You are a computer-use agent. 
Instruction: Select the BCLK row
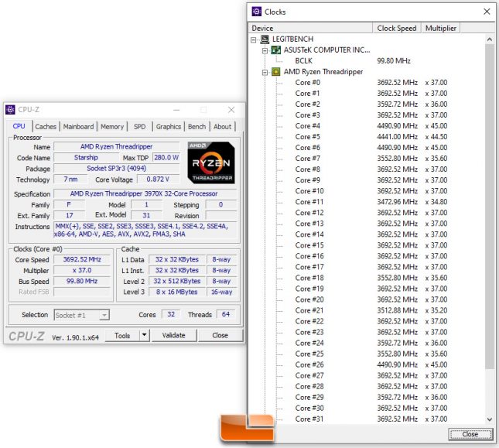(x=353, y=61)
